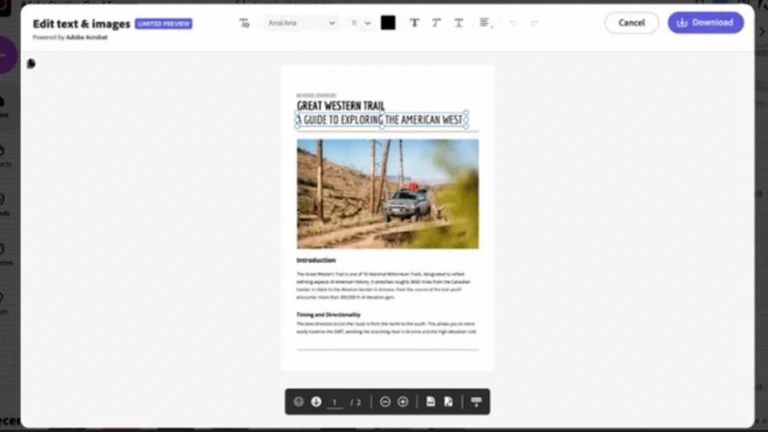Select the subtitle text box in the document
Screen dimensions: 768x432
point(381,120)
